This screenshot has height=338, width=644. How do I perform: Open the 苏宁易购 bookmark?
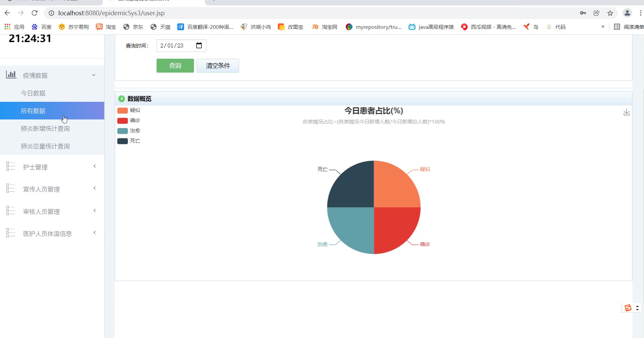point(74,27)
